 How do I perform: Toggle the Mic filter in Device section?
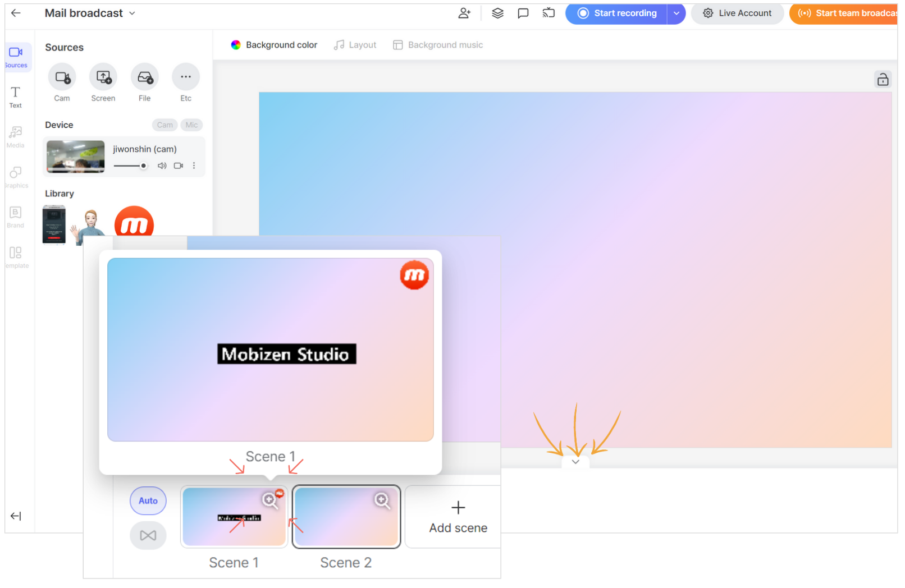pyautogui.click(x=191, y=125)
